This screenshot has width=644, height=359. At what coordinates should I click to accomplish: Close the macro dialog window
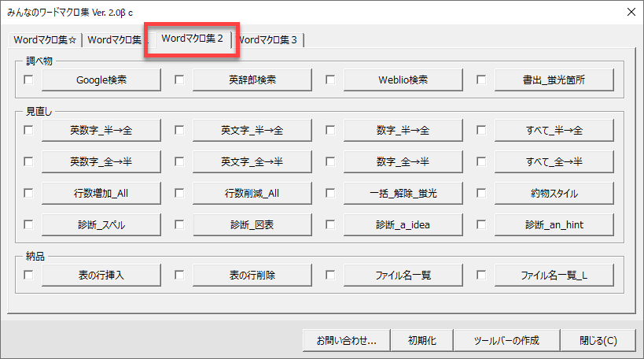(x=598, y=341)
